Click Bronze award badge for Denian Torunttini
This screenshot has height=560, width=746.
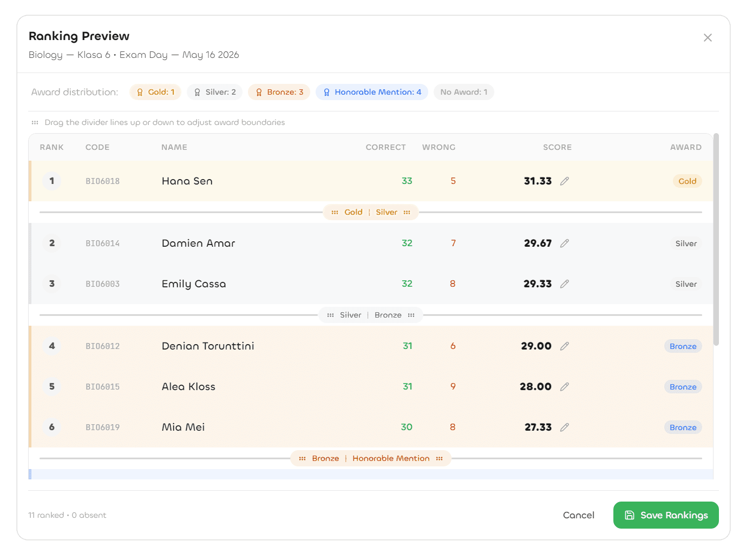pos(683,346)
